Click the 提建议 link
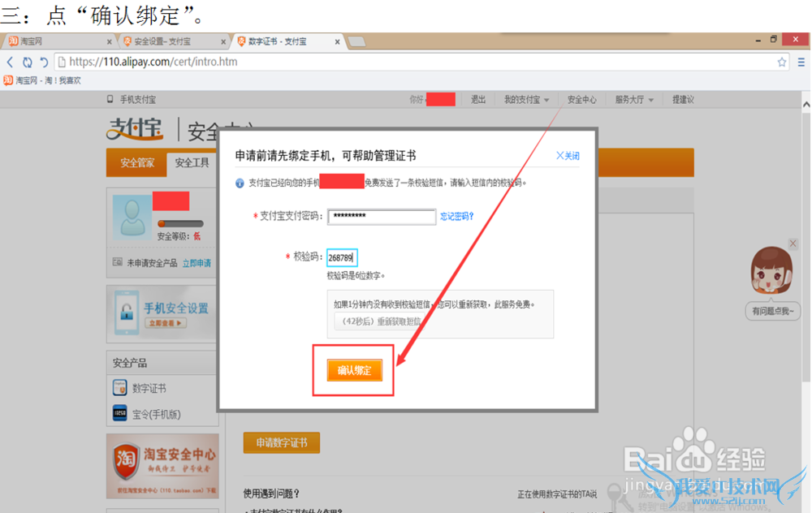This screenshot has width=812, height=513. tap(683, 99)
